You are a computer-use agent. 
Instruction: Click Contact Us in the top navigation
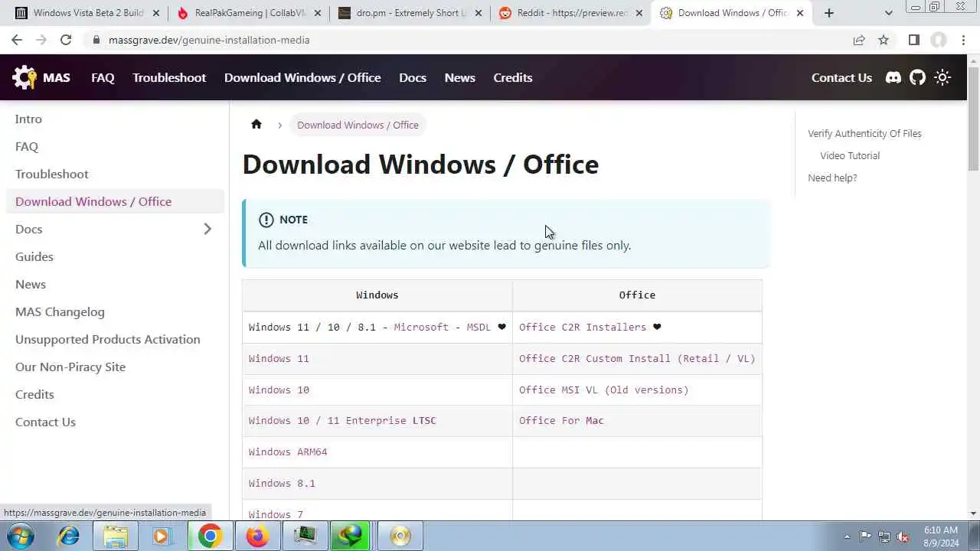click(841, 77)
